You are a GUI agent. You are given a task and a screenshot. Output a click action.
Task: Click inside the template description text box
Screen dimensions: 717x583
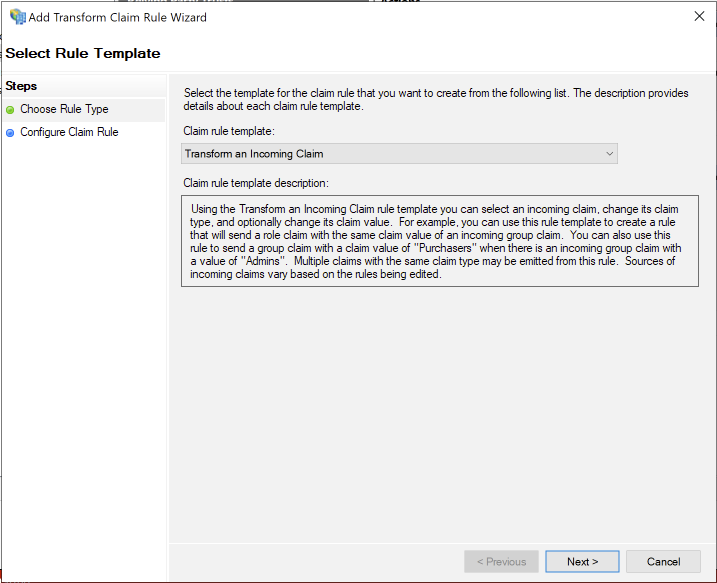[439, 241]
